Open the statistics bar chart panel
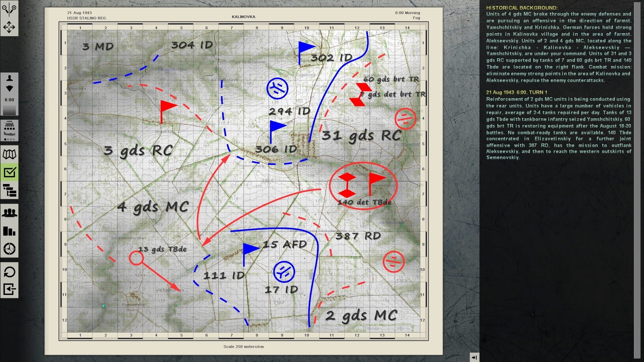 9,231
